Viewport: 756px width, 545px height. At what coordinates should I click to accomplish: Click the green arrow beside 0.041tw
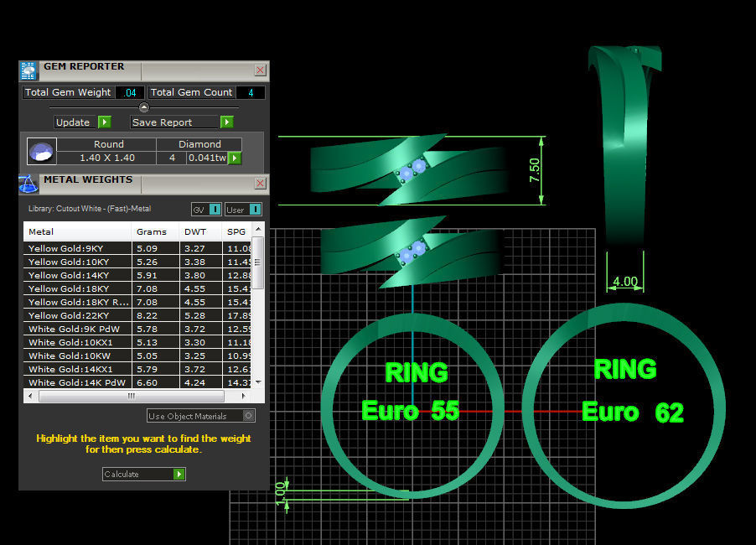coord(235,158)
